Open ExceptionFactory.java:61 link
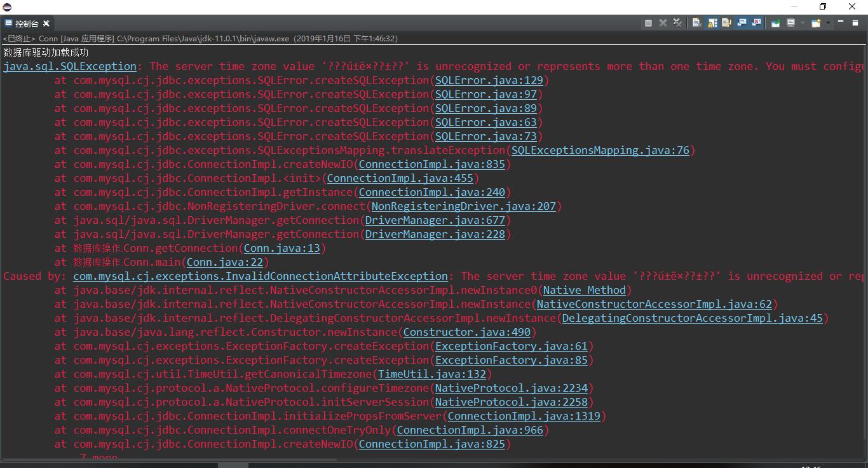Image resolution: width=868 pixels, height=468 pixels. (x=512, y=346)
